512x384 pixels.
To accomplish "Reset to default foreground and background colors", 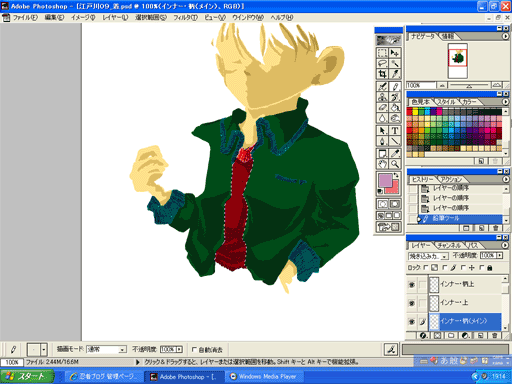I will [x=380, y=191].
